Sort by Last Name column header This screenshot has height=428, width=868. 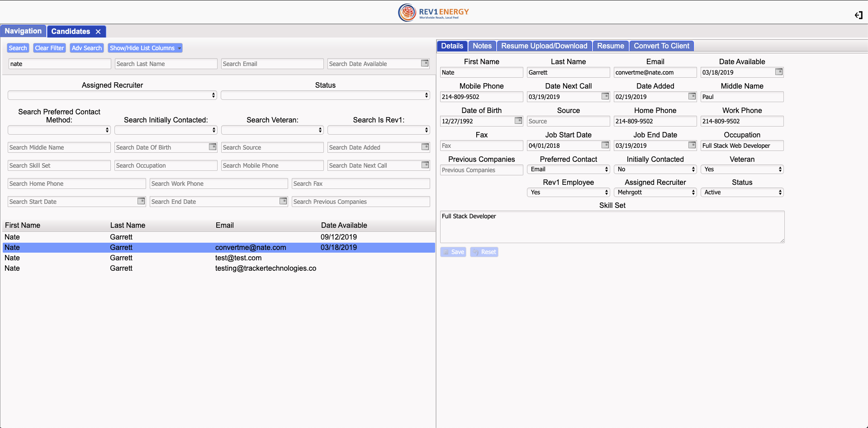tap(128, 225)
